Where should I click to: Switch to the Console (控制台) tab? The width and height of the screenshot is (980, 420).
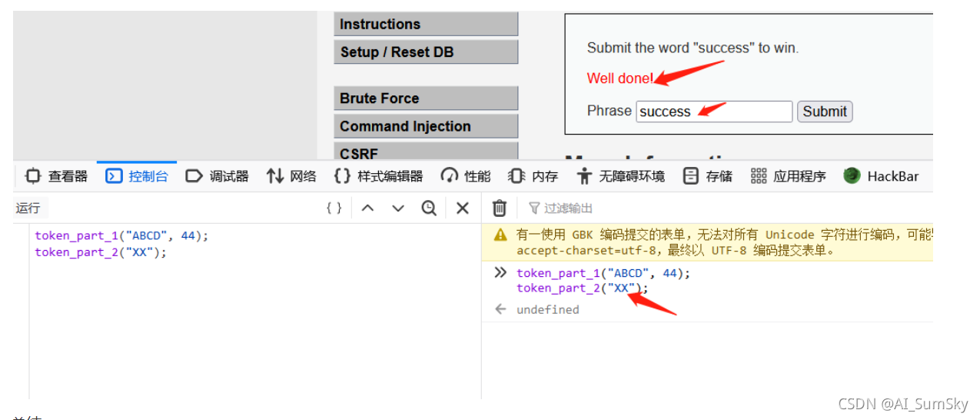(137, 176)
